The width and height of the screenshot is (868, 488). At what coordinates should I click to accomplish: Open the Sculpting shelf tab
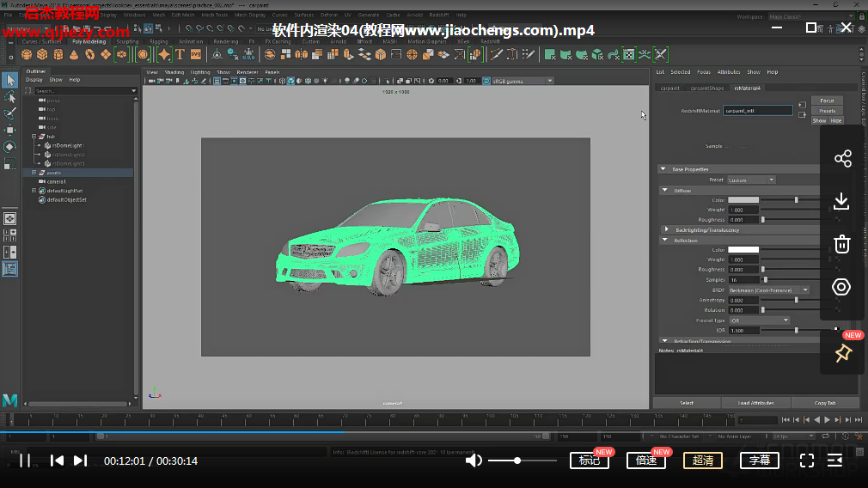click(x=127, y=41)
